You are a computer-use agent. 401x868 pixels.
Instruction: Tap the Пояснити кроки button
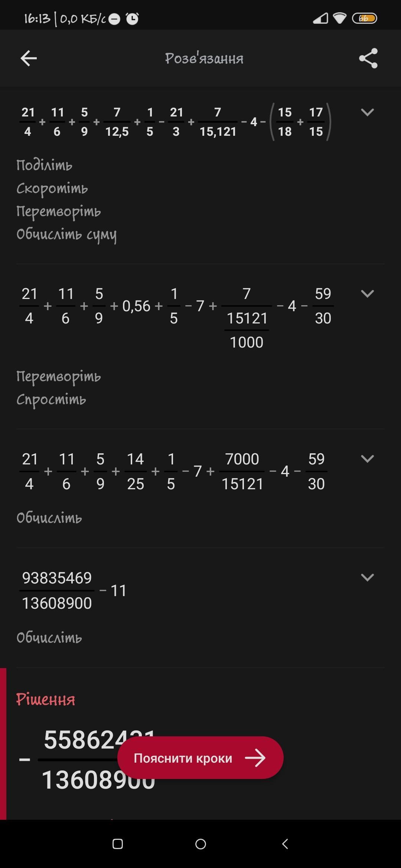click(200, 758)
